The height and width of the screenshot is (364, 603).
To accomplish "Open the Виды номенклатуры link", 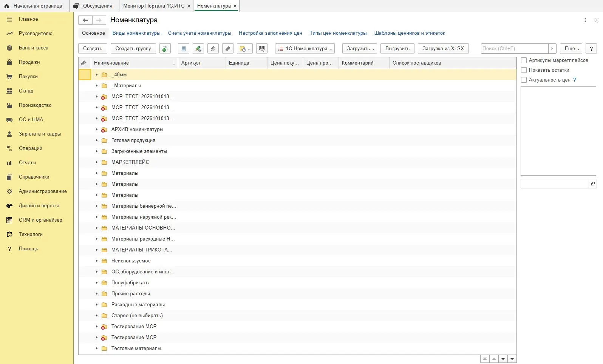I will click(x=136, y=33).
